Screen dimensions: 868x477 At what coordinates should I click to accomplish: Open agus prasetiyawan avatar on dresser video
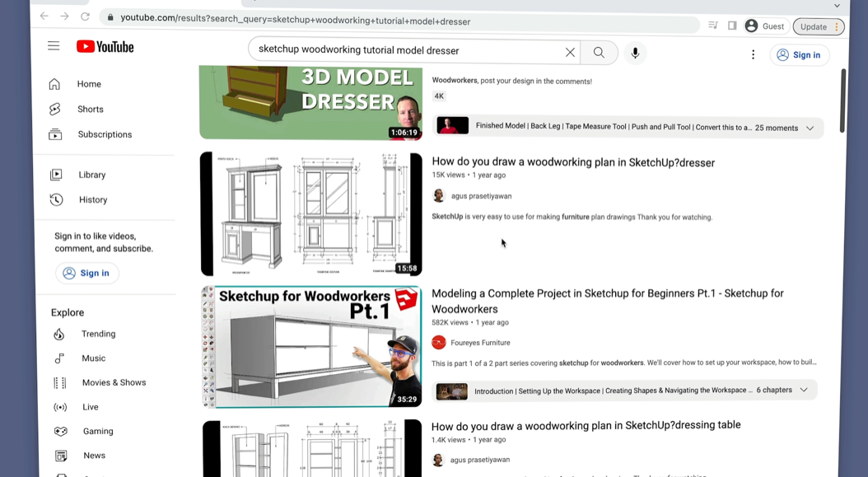438,195
